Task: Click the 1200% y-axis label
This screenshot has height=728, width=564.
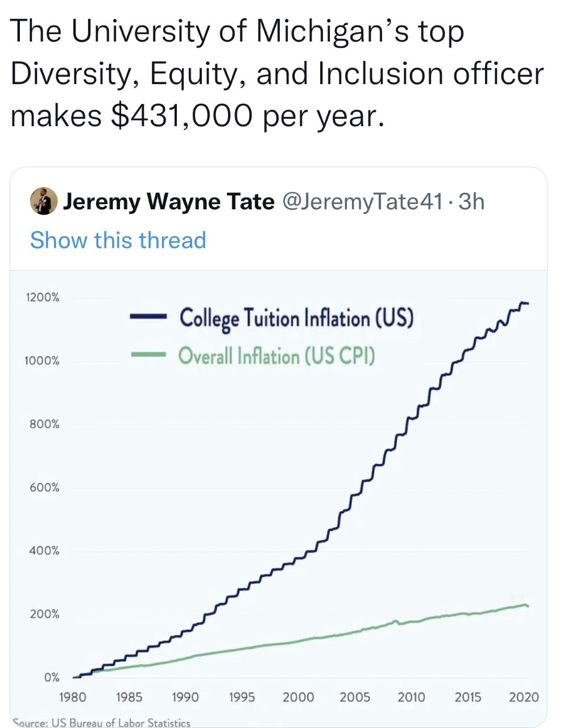Action: tap(41, 297)
